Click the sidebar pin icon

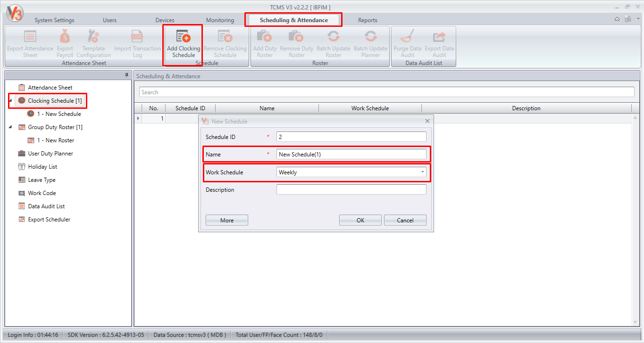pos(126,75)
